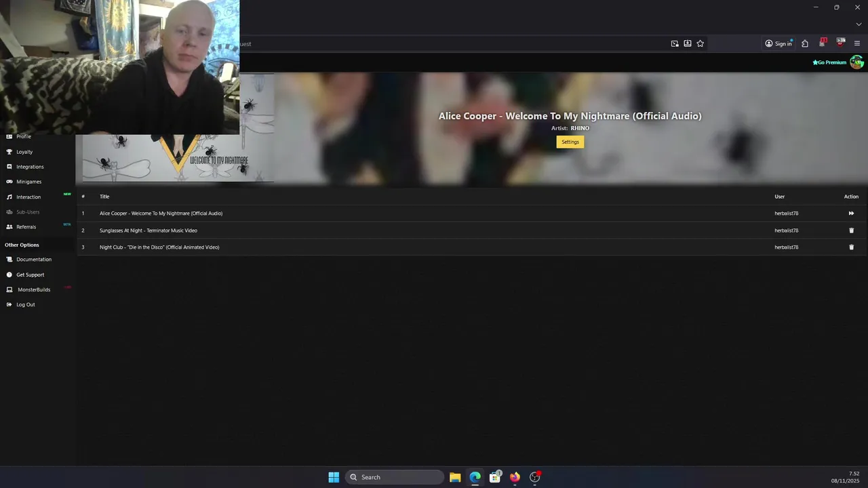Click the Integrations icon in sidebar
The height and width of the screenshot is (488, 868).
[9, 167]
